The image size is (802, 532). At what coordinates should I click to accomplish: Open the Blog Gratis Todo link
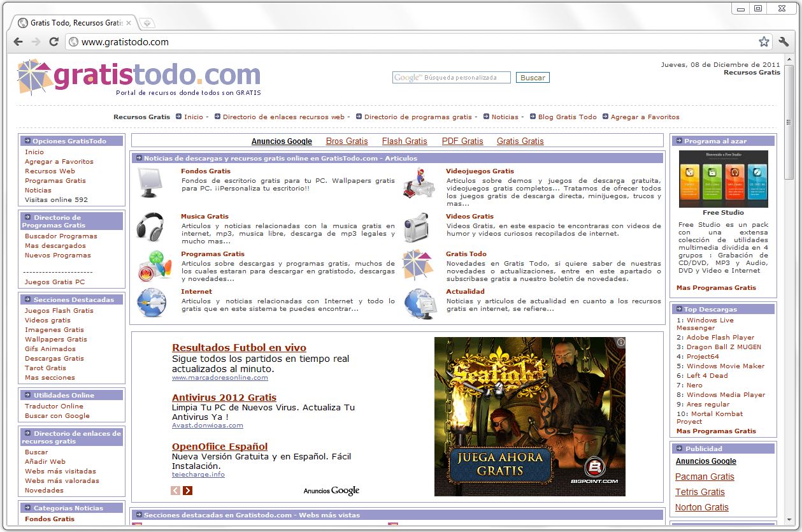coord(568,117)
